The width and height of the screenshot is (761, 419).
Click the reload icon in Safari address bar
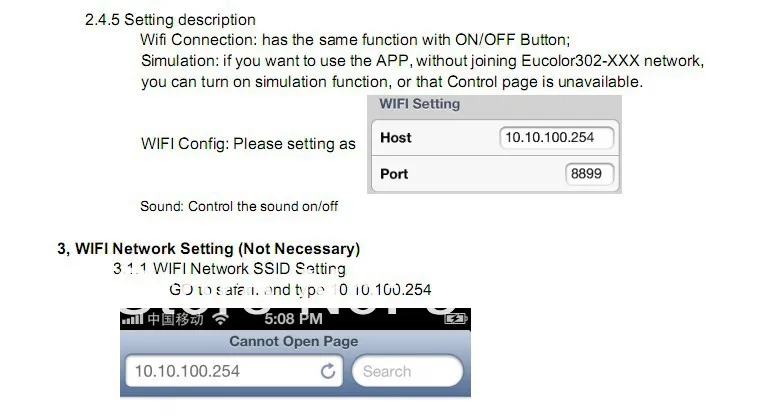(328, 371)
